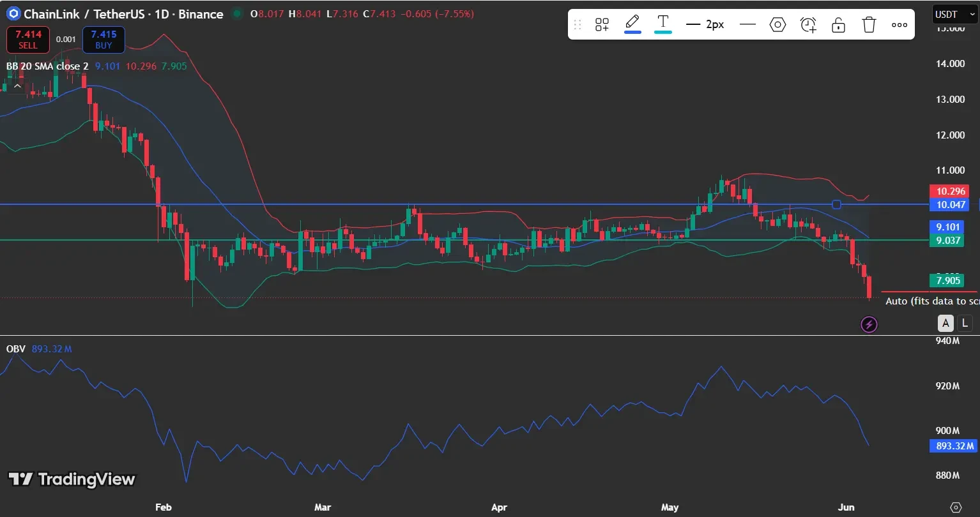This screenshot has width=980, height=517.
Task: Click the 10.047 blue price label
Action: [951, 204]
